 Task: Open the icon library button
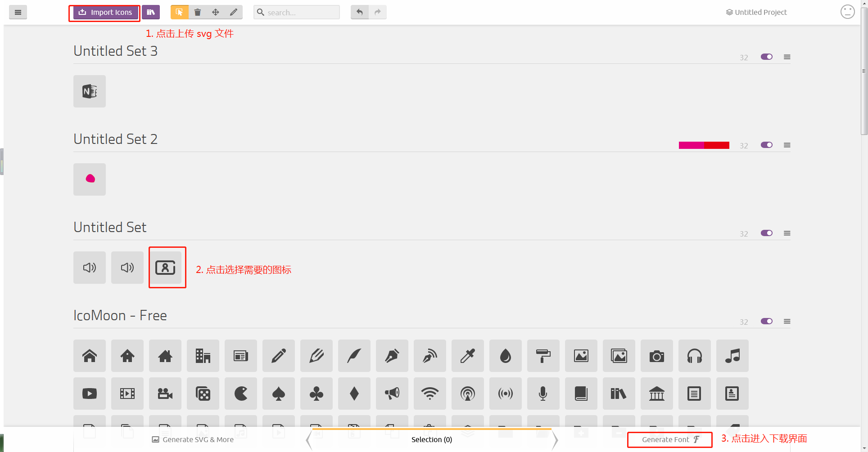coord(151,12)
